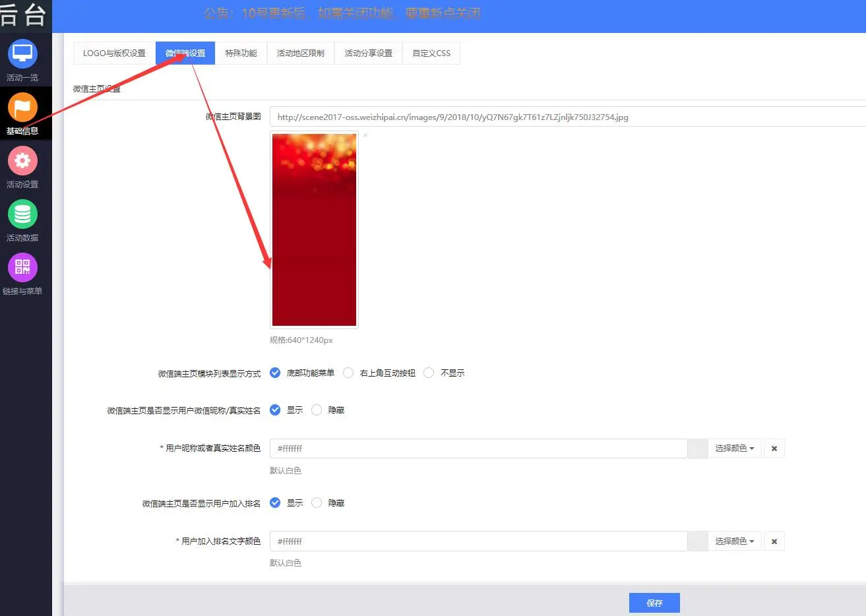Open the 自定义CSS tab

pyautogui.click(x=431, y=53)
